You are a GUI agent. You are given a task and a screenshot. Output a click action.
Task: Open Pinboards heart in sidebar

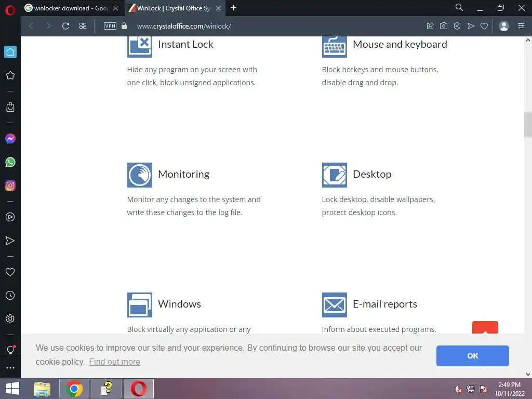click(10, 272)
